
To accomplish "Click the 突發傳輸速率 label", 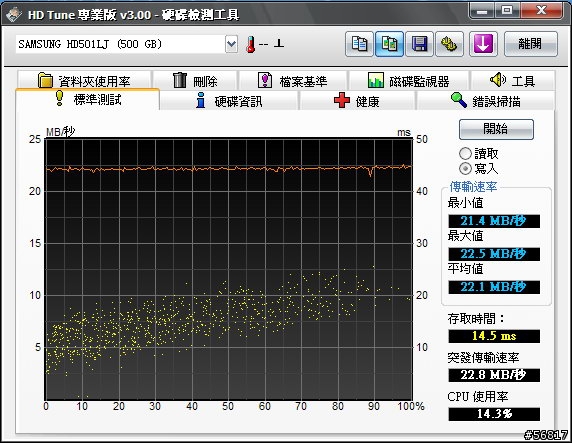I will click(483, 358).
